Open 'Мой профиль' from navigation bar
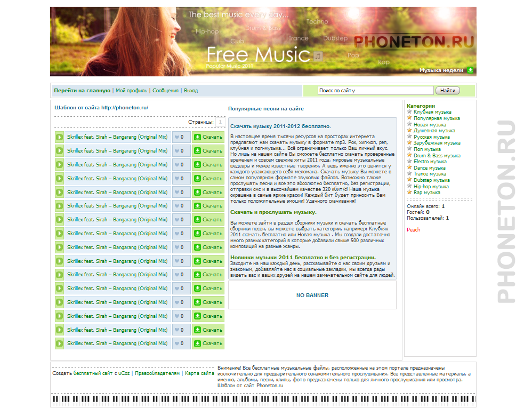This screenshot has height=416, width=532. coord(131,91)
